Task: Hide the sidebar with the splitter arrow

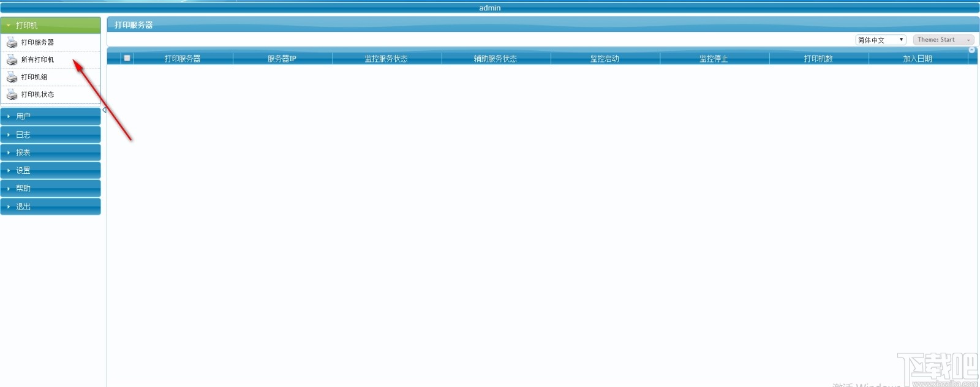Action: (104, 110)
